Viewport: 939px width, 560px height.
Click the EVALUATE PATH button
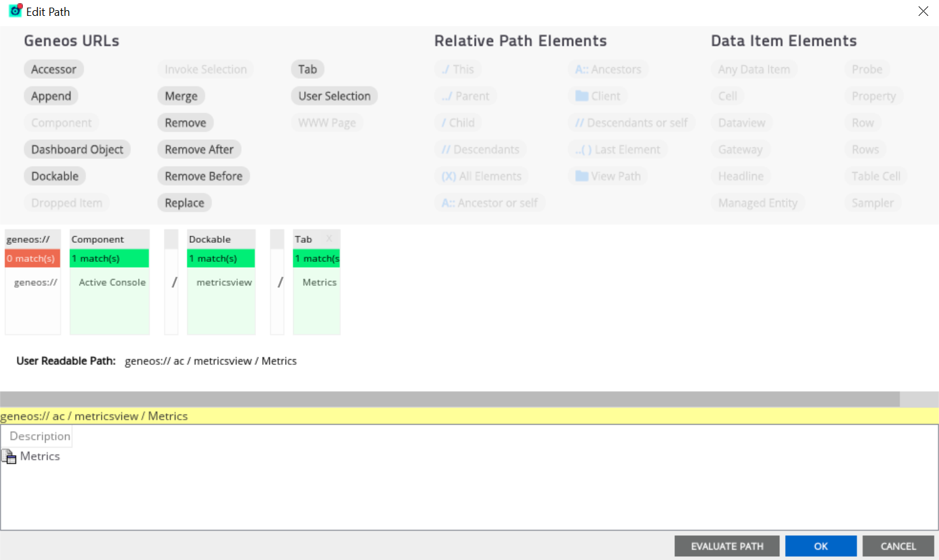pyautogui.click(x=727, y=546)
